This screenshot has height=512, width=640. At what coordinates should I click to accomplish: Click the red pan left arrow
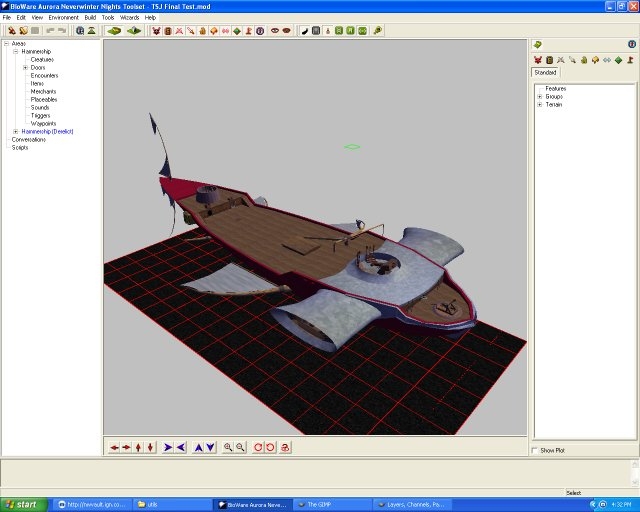click(114, 447)
